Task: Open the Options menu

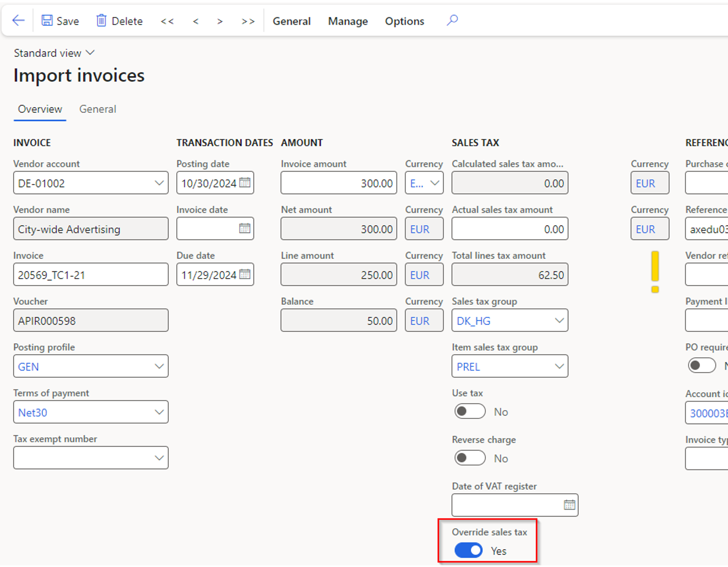Action: 404,21
